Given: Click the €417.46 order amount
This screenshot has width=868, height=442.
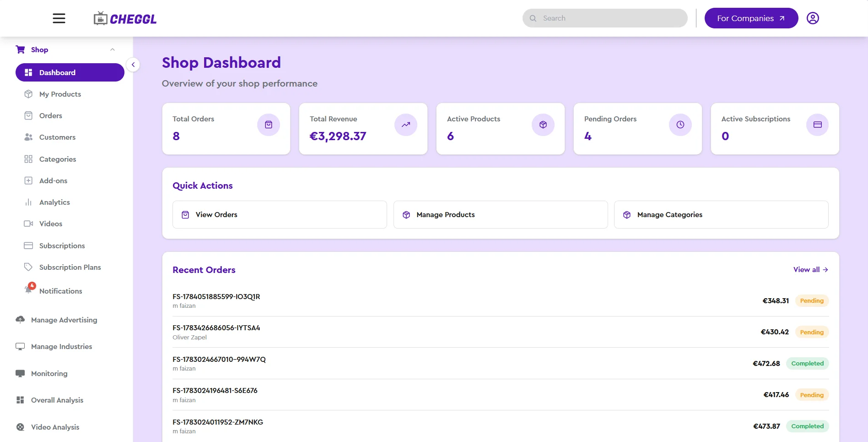Looking at the screenshot, I should [776, 394].
